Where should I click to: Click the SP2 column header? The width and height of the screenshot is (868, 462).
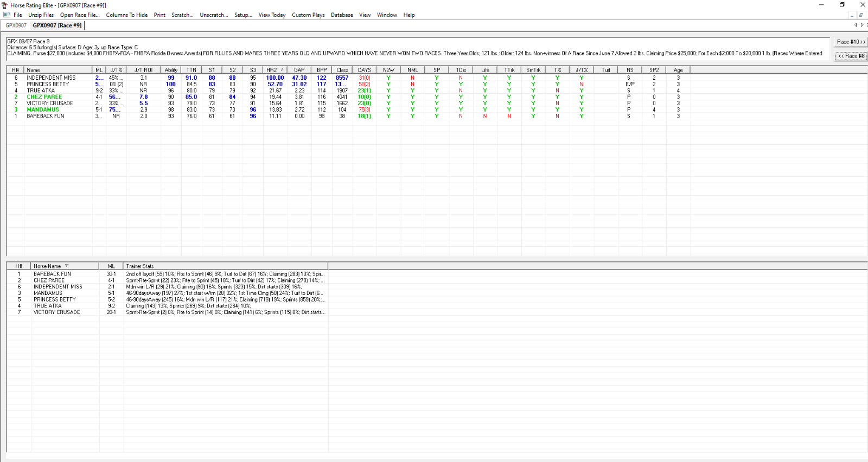[x=654, y=70]
